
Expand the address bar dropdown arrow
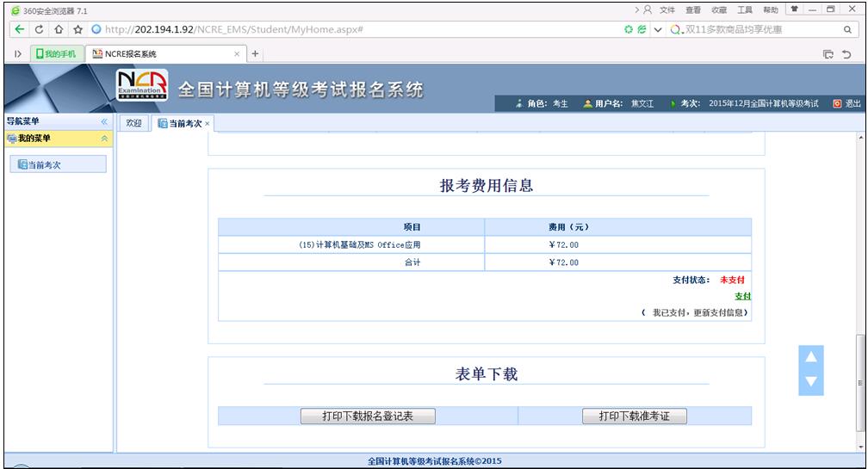pos(658,30)
